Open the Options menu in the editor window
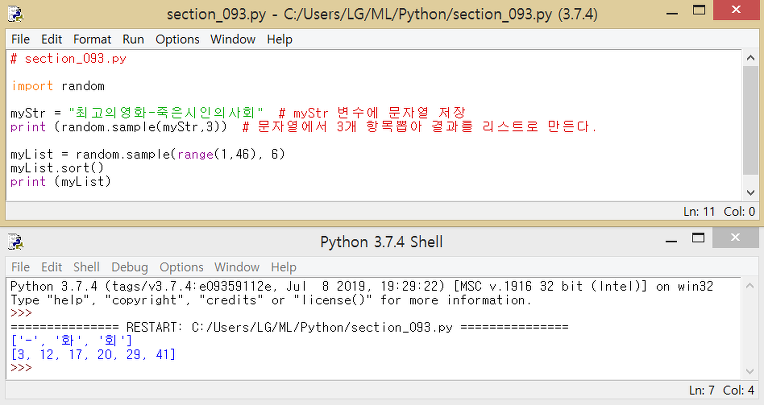The width and height of the screenshot is (764, 405). pyautogui.click(x=177, y=39)
